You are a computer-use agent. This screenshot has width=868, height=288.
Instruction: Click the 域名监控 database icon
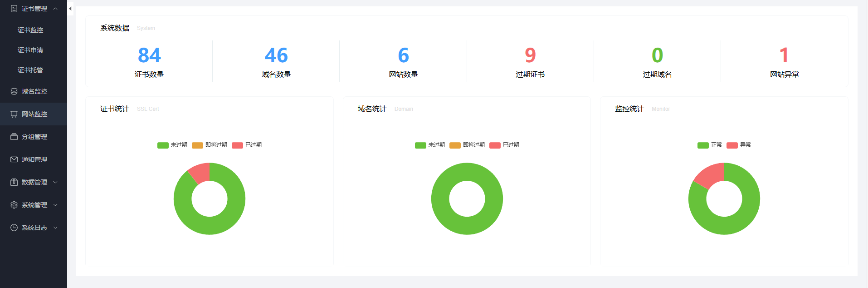14,91
